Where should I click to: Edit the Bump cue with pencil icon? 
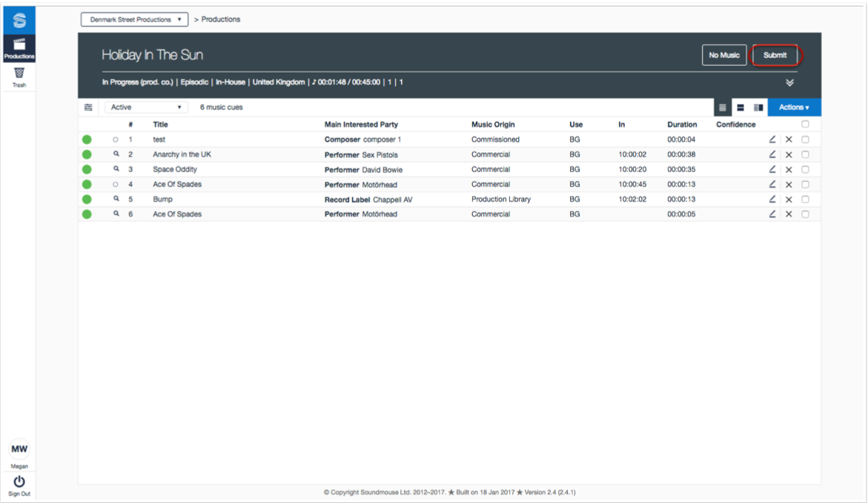(x=772, y=200)
